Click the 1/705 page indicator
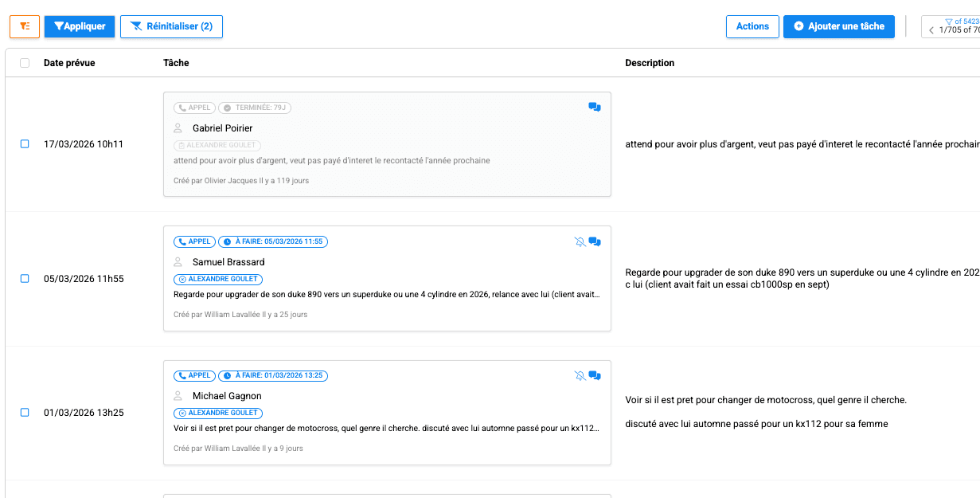The image size is (980, 498). (x=958, y=30)
